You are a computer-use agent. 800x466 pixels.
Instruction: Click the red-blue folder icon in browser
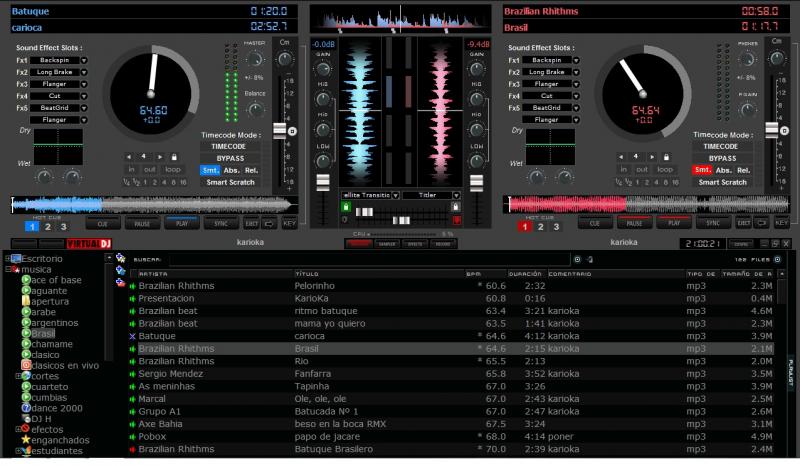(x=120, y=282)
